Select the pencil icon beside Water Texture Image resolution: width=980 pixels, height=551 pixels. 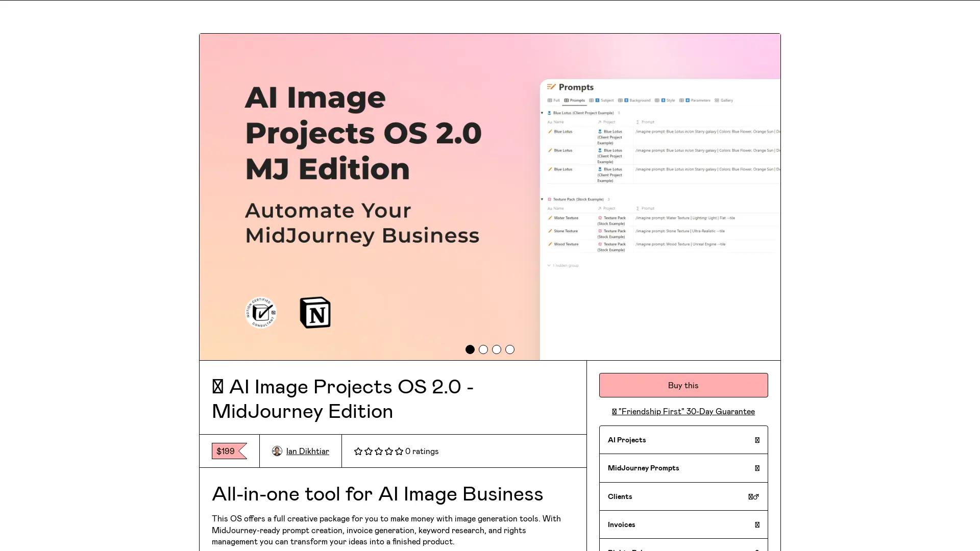tap(550, 218)
